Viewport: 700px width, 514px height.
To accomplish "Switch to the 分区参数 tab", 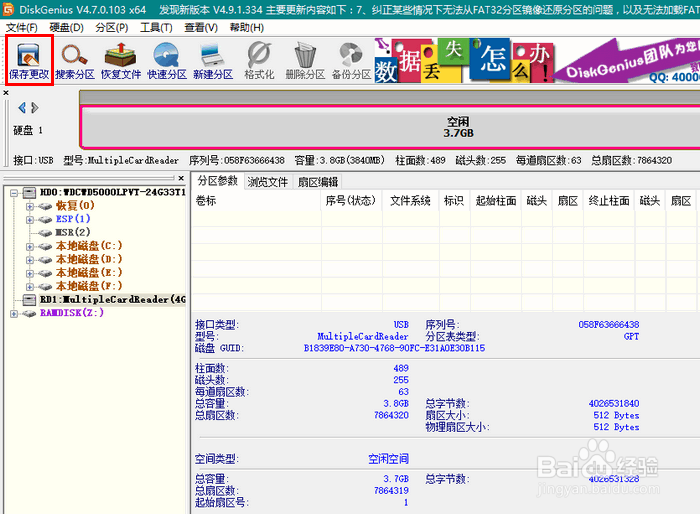I will click(x=217, y=180).
